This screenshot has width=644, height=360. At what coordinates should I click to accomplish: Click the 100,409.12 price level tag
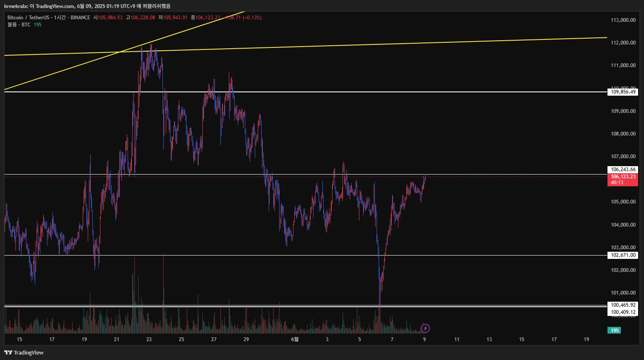click(623, 312)
